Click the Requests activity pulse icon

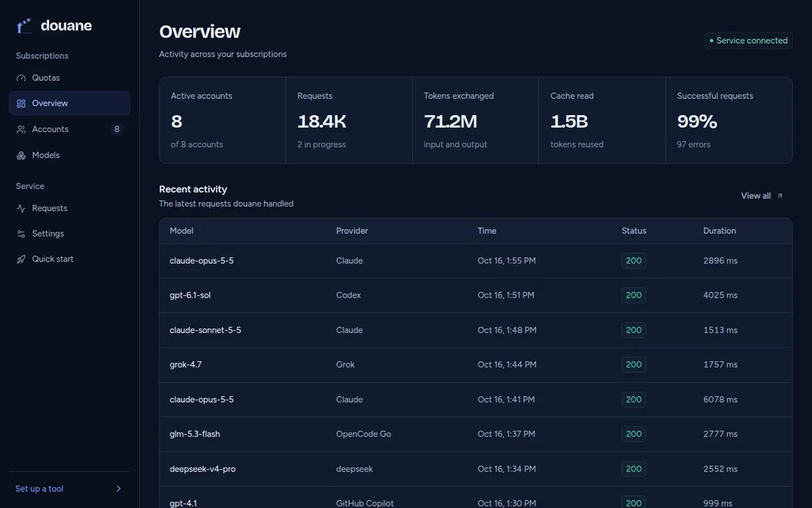pos(21,209)
